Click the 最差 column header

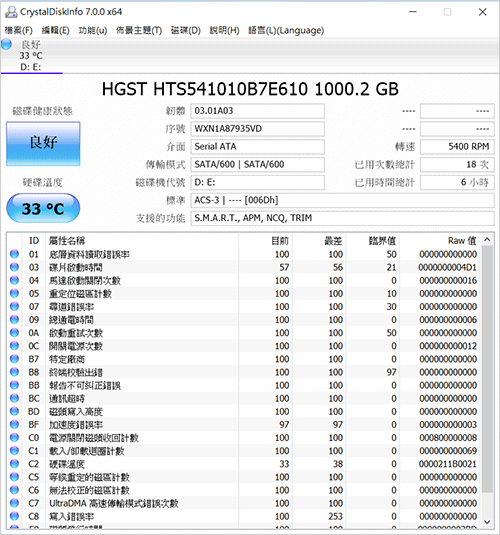tap(319, 241)
